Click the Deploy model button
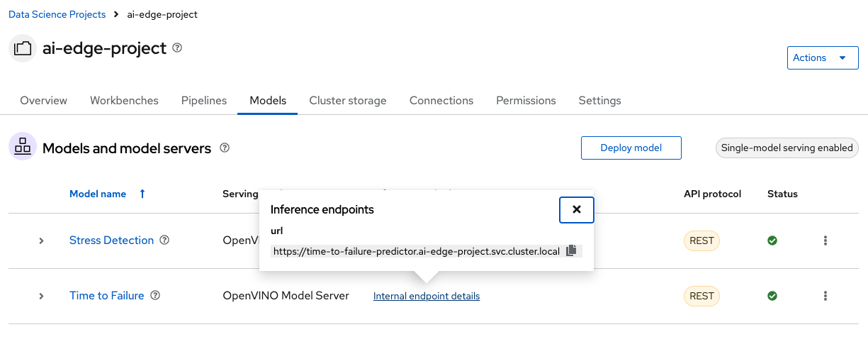 pos(631,148)
